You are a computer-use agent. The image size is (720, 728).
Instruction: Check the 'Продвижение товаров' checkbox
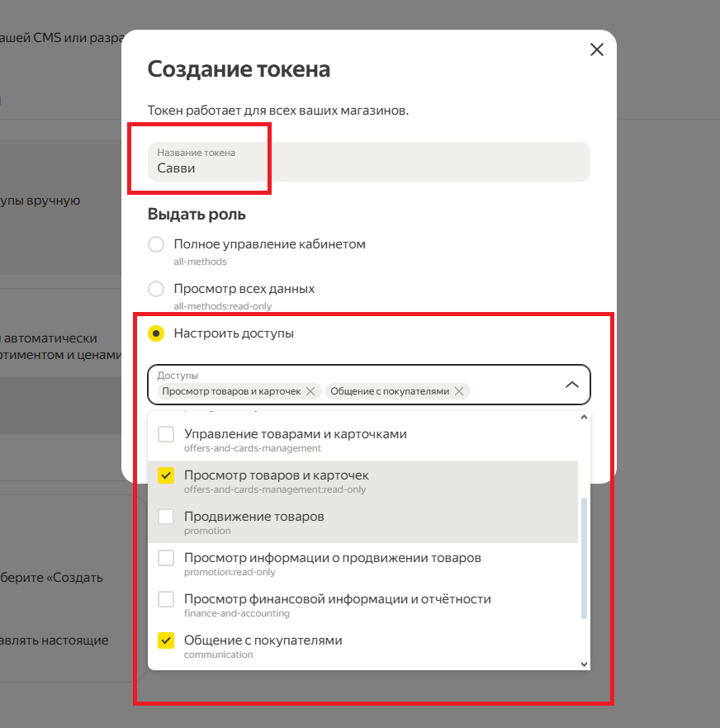[x=166, y=517]
